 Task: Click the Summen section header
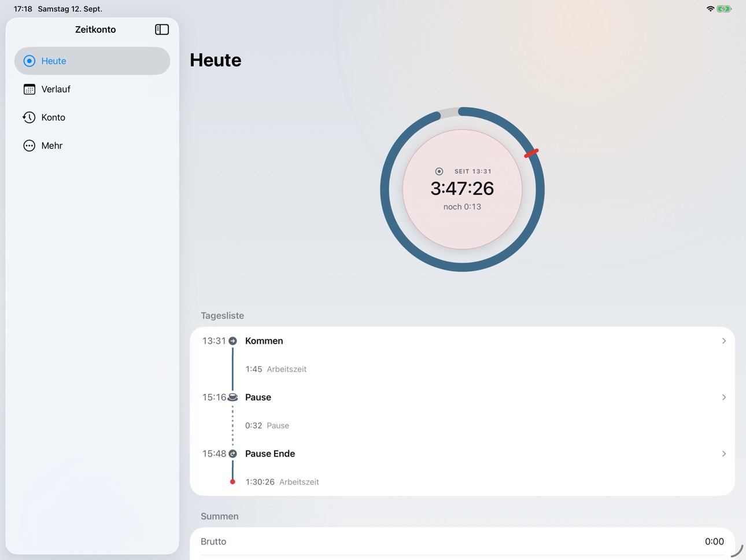[220, 517]
